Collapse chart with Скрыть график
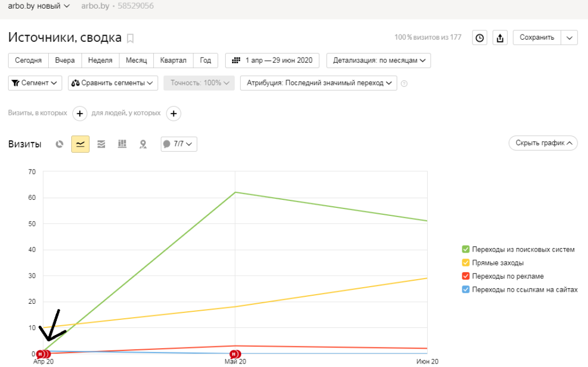This screenshot has width=588, height=367. click(x=543, y=143)
